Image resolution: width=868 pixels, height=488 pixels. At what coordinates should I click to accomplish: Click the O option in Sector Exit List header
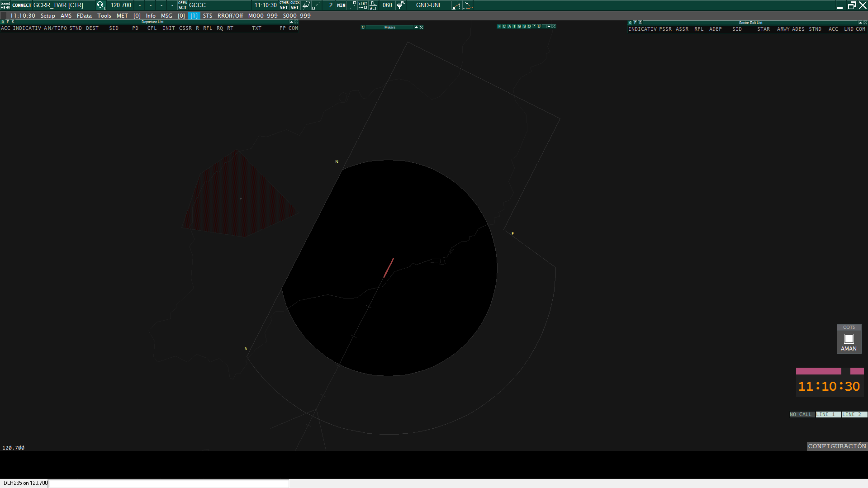[630, 23]
